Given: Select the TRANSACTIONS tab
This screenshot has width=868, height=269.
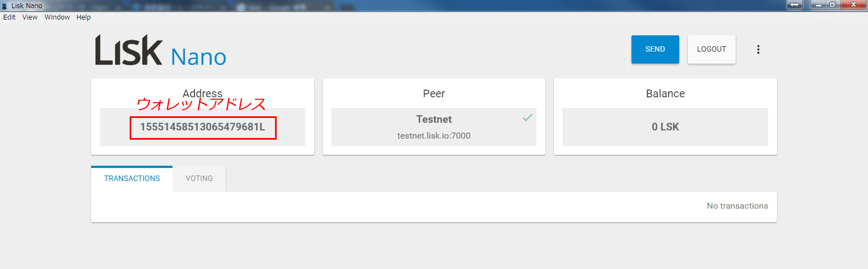Looking at the screenshot, I should pos(132,179).
